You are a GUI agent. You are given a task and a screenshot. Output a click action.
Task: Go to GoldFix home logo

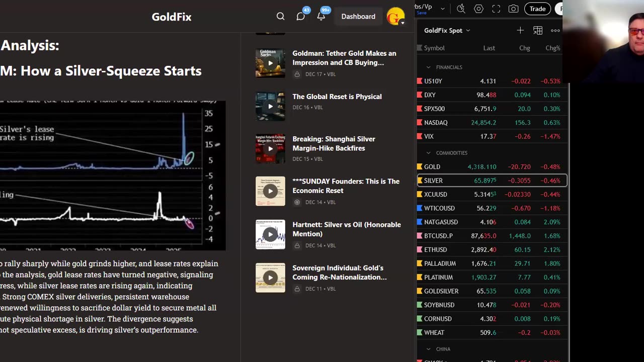(172, 17)
